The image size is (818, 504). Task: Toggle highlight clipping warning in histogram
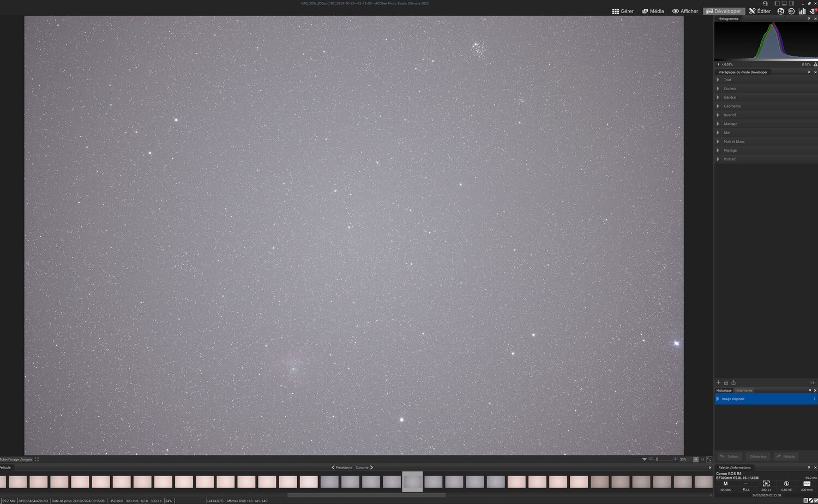(x=815, y=64)
